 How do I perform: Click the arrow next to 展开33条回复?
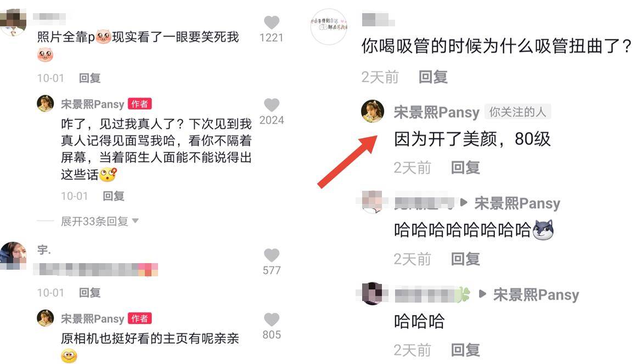tap(135, 221)
